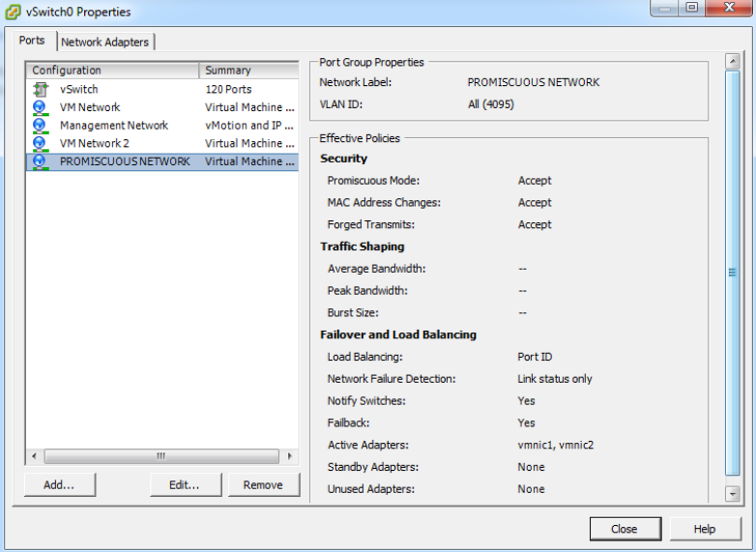
Task: Click the vSwitch icon in configuration list
Action: [40, 89]
